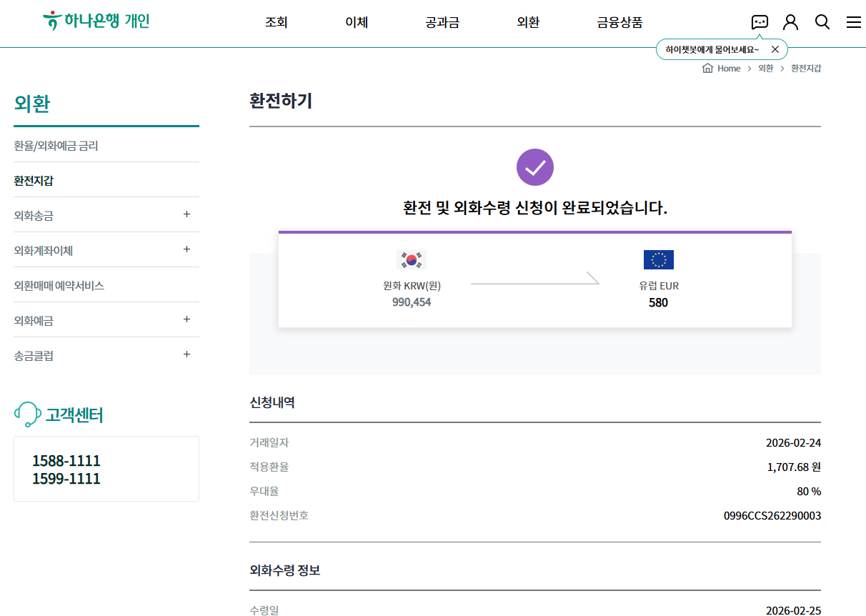Click the search magnifier icon
The image size is (866, 616).
822,22
